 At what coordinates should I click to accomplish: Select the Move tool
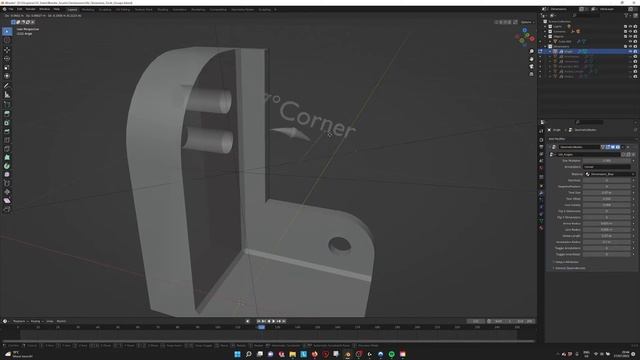pos(7,50)
